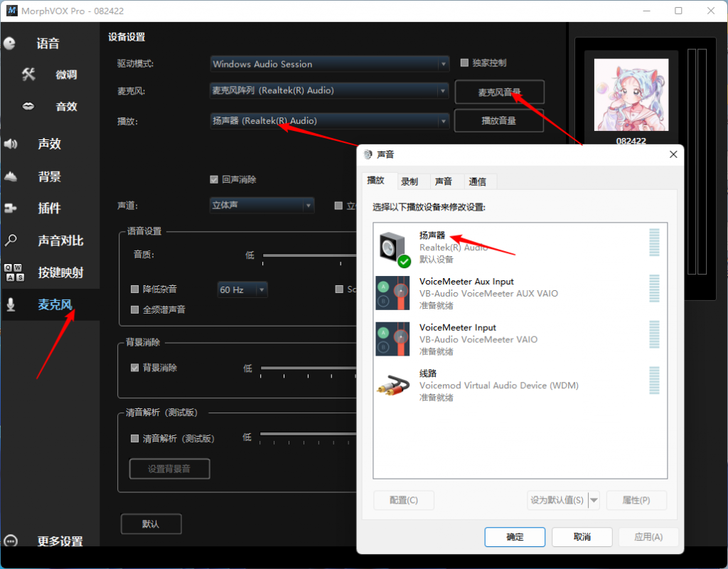The height and width of the screenshot is (569, 728).
Task: Click the VoiceMeeter Input device icon
Action: tap(392, 339)
